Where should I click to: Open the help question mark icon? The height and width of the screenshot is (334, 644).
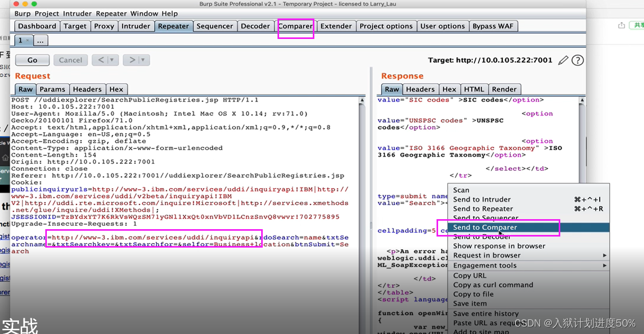point(578,60)
